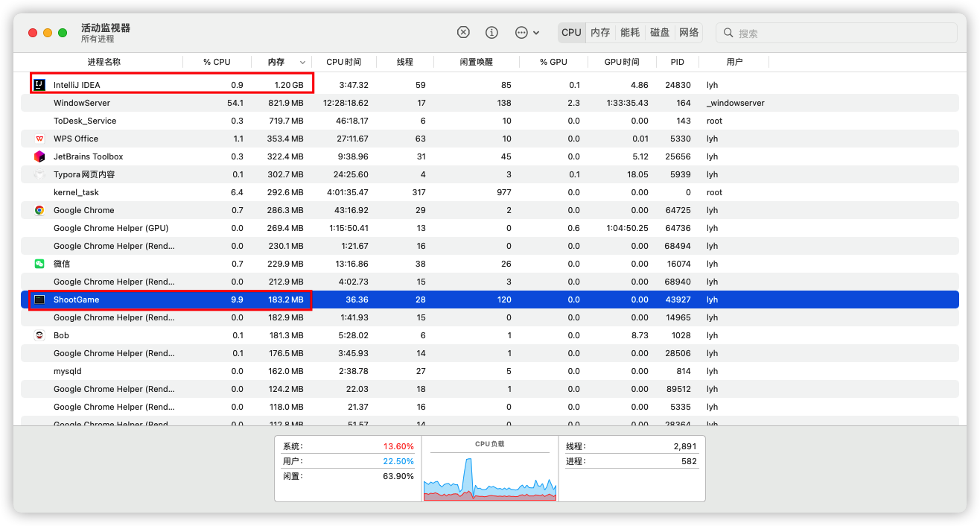
Task: Click the 活动监视器 window title
Action: click(106, 28)
